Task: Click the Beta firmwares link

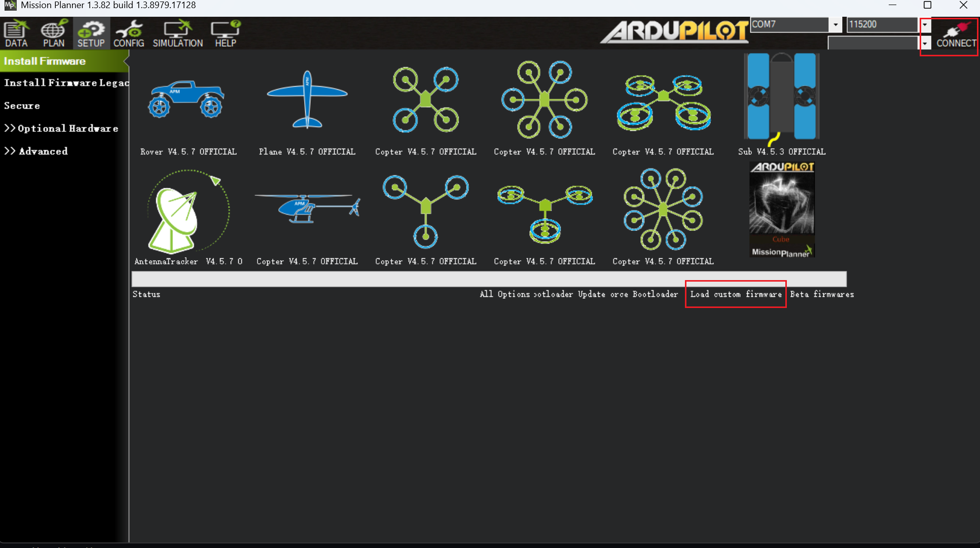Action: pyautogui.click(x=821, y=294)
